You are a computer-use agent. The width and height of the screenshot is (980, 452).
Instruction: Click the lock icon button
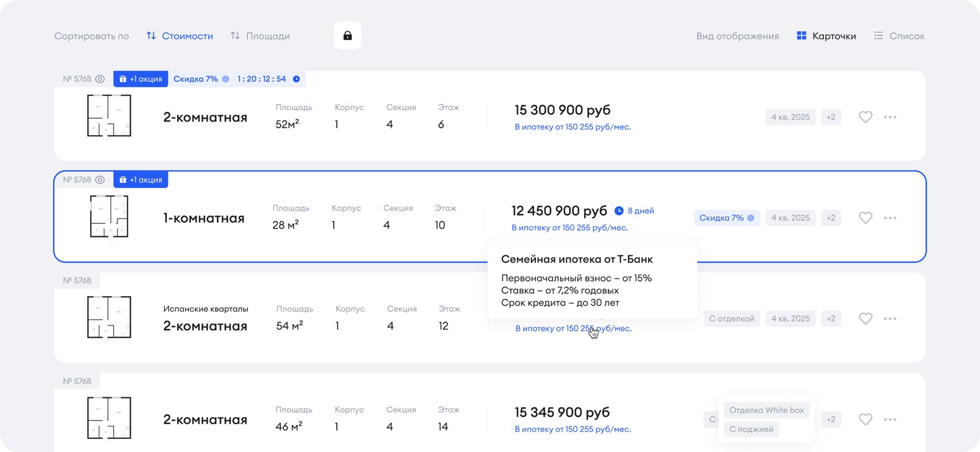tap(348, 35)
